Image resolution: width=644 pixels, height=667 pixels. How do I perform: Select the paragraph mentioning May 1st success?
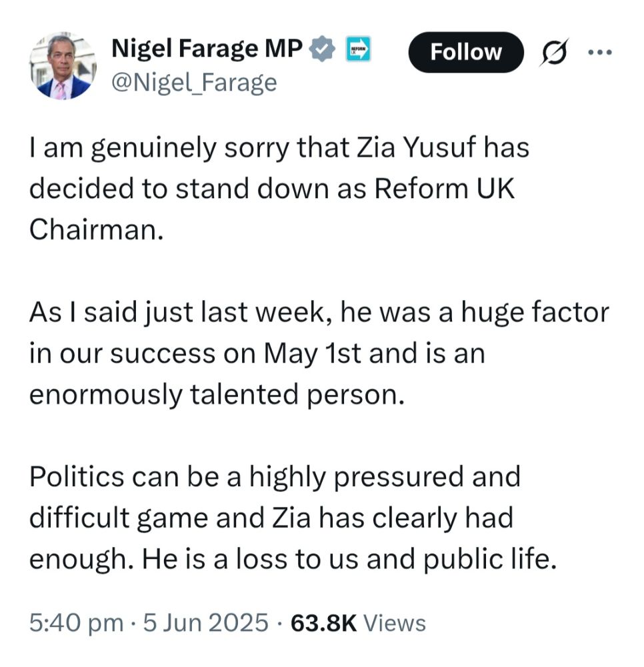click(x=319, y=353)
